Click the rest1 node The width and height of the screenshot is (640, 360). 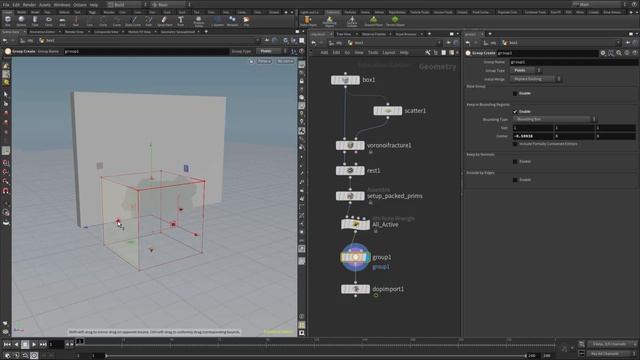(x=350, y=171)
